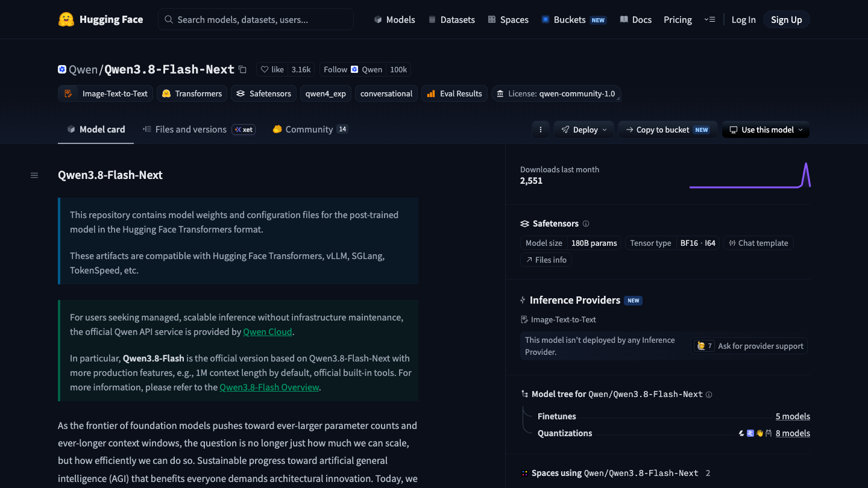Focus the search models input field
The width and height of the screenshot is (868, 488).
[x=256, y=19]
